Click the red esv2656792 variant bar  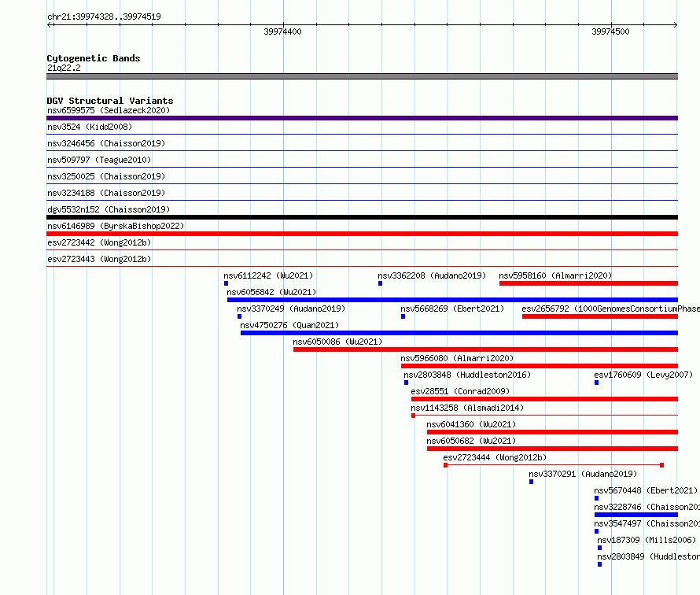[600, 316]
